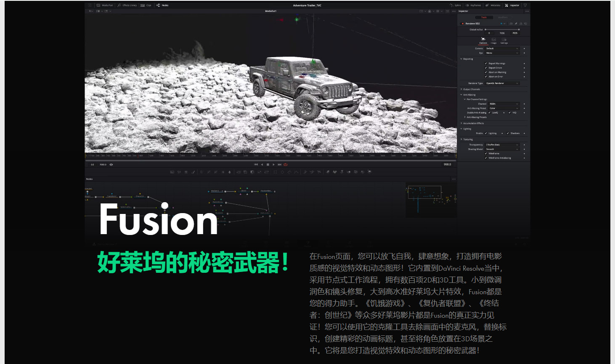This screenshot has height=364, width=615.
Task: Open Shading Model dropdown set to Smooth
Action: point(502,149)
